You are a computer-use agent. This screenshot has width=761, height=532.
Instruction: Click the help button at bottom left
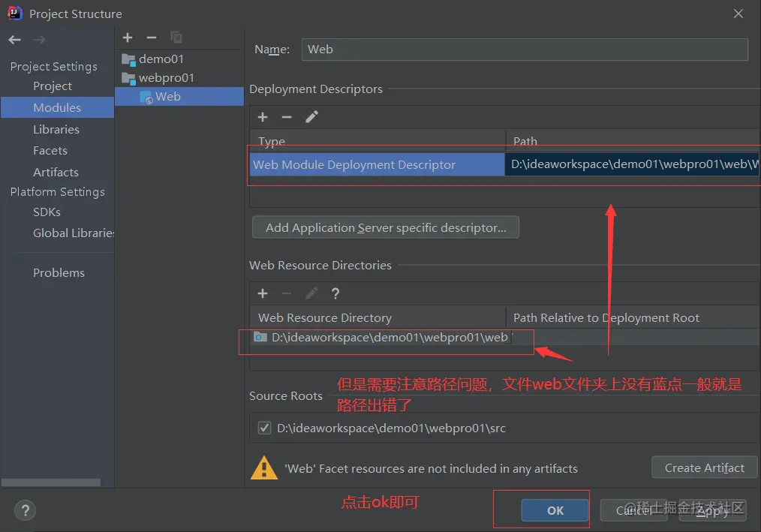tap(26, 510)
